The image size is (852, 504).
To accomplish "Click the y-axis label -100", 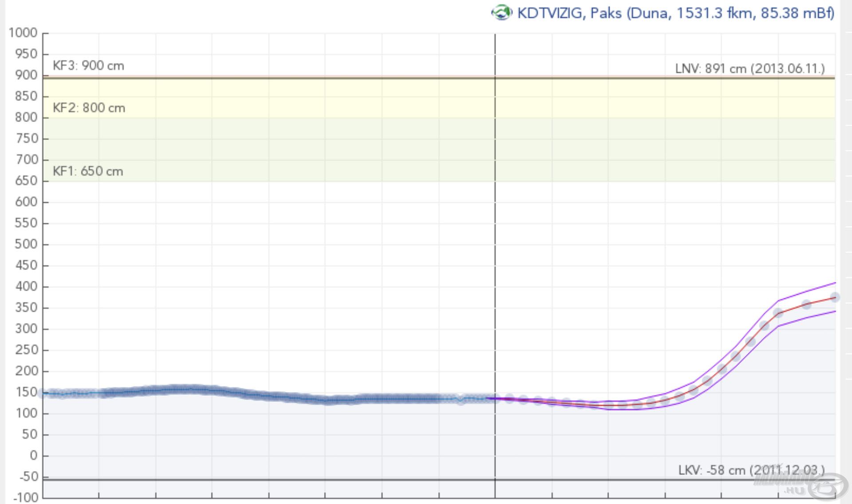I will point(24,497).
